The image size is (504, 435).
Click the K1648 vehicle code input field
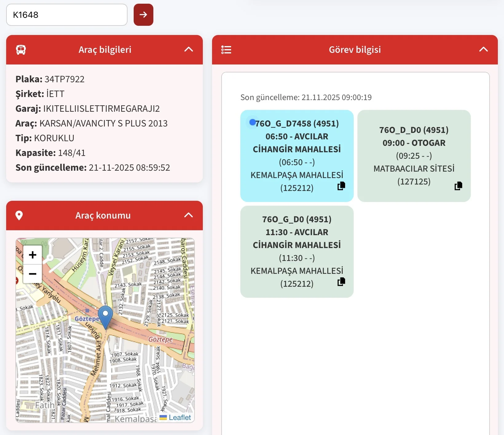(x=67, y=15)
